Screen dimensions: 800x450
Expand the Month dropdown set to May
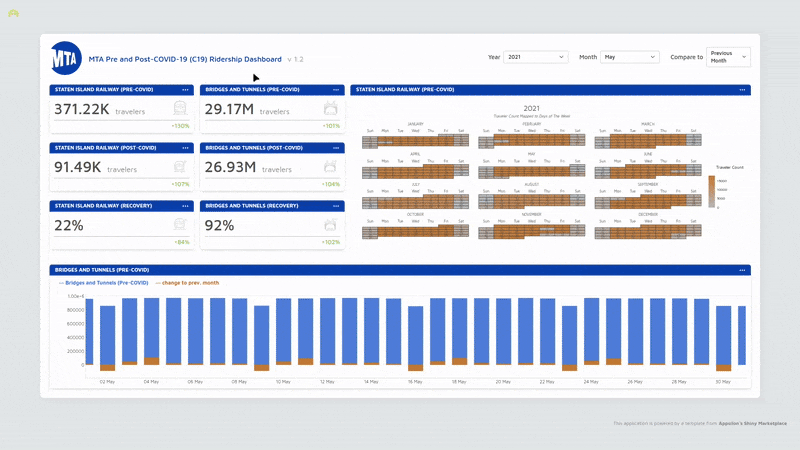point(629,57)
